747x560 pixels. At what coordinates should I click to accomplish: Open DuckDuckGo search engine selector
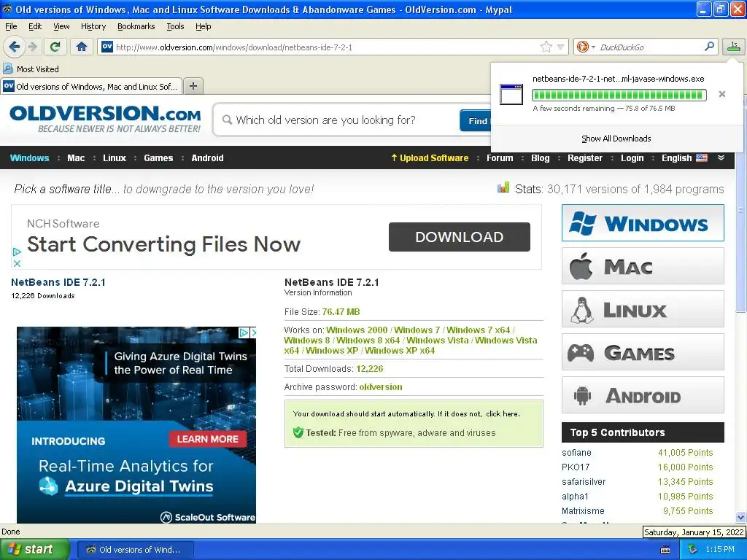586,47
